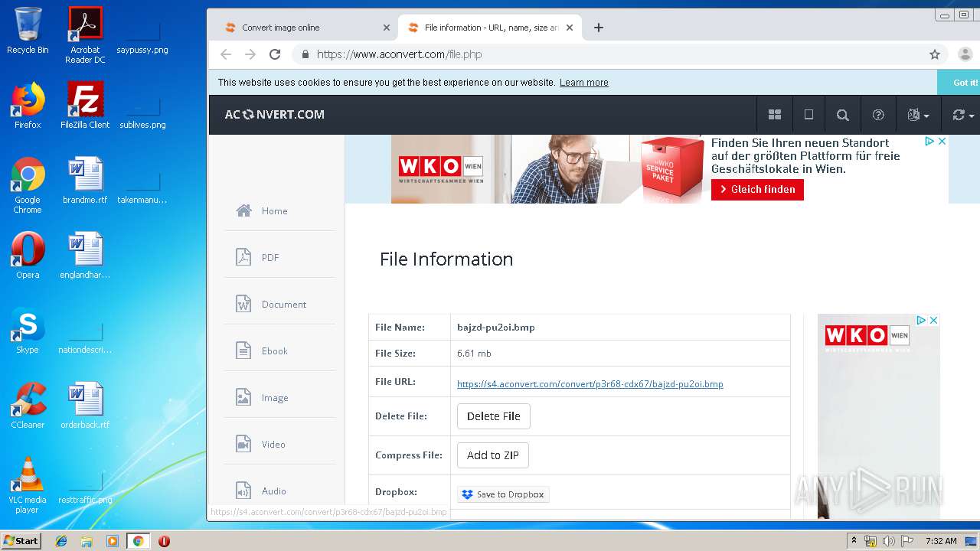
Task: Close the side WKO ad
Action: [x=933, y=321]
